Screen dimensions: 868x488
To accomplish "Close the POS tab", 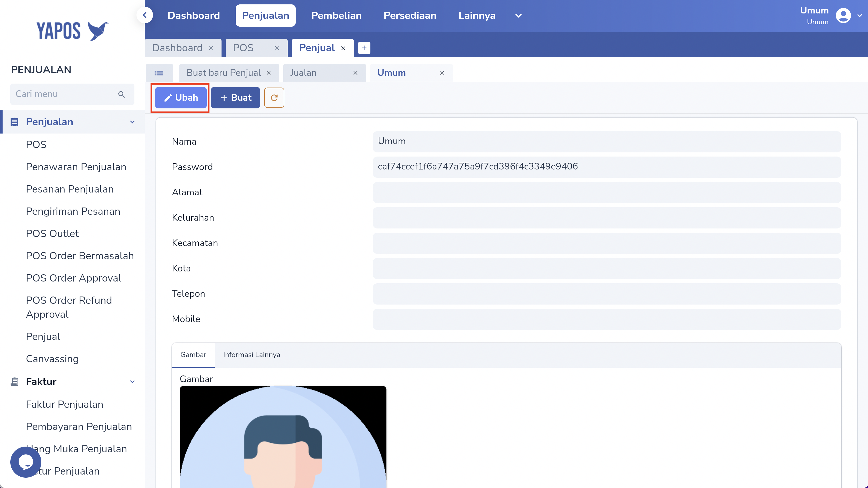I will click(x=277, y=48).
